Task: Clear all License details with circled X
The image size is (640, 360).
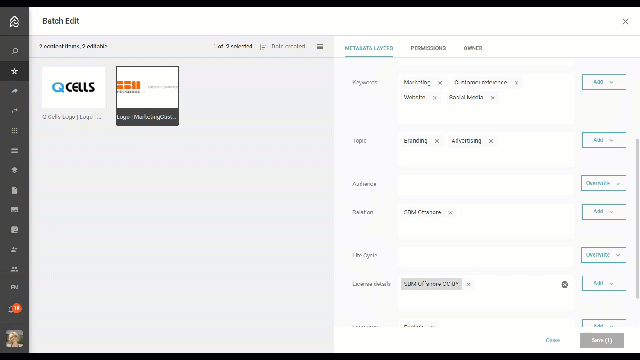Action: [x=564, y=284]
